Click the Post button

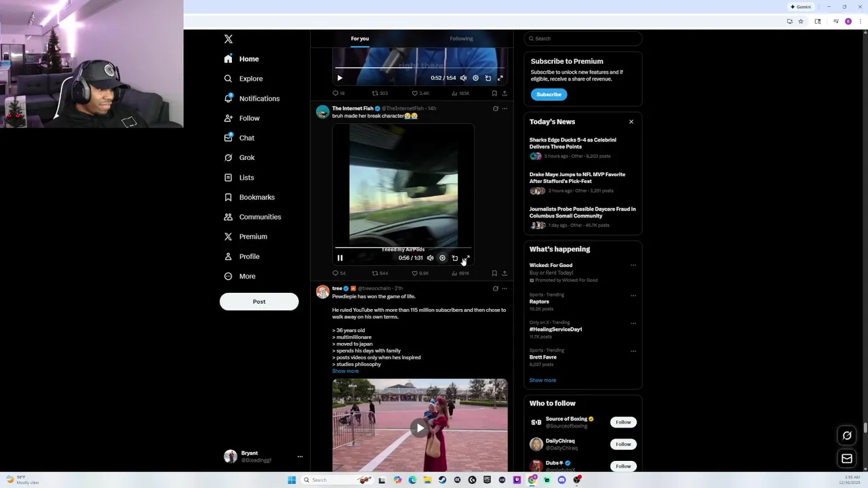259,302
